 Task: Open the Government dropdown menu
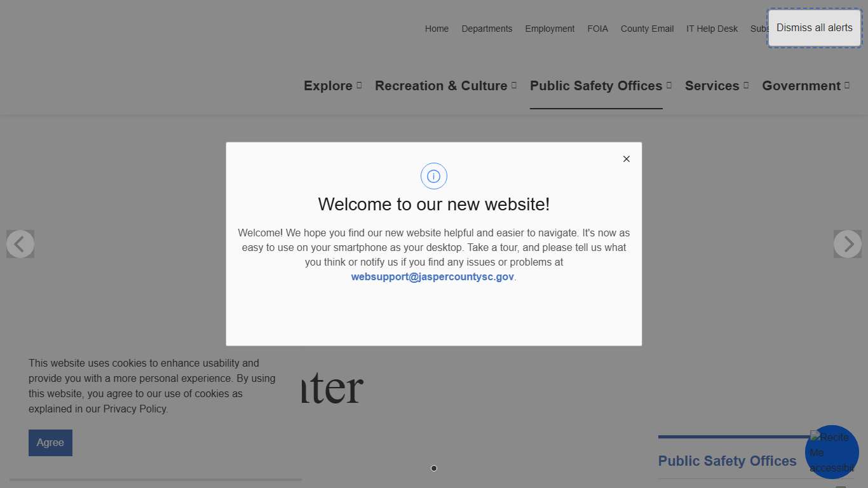click(805, 86)
